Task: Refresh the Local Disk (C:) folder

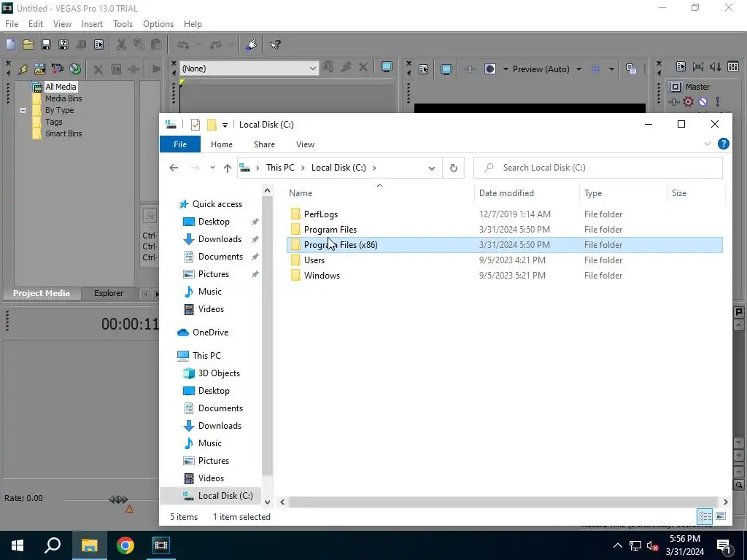Action: [454, 168]
